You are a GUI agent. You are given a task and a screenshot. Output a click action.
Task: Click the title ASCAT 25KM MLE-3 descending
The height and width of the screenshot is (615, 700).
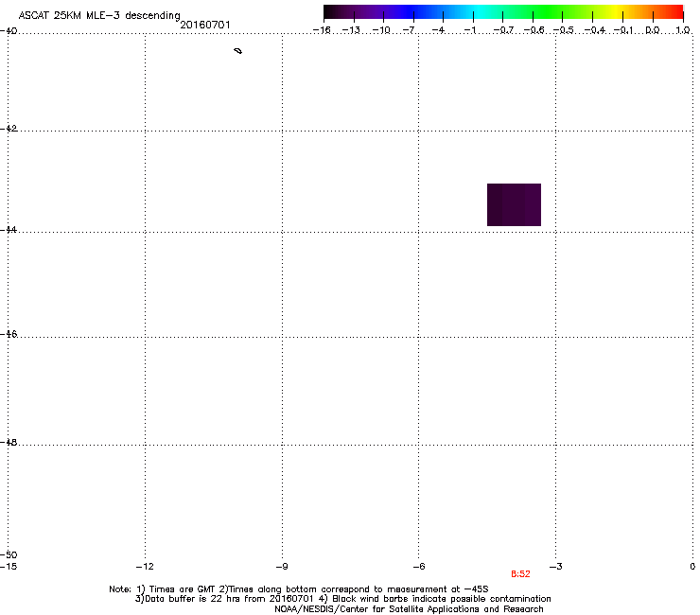coord(99,15)
